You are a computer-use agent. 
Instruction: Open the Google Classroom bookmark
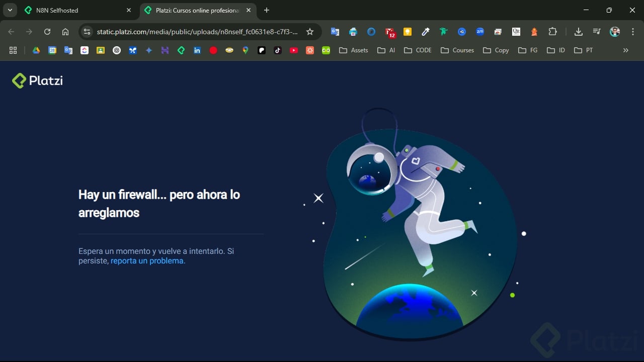click(x=101, y=50)
